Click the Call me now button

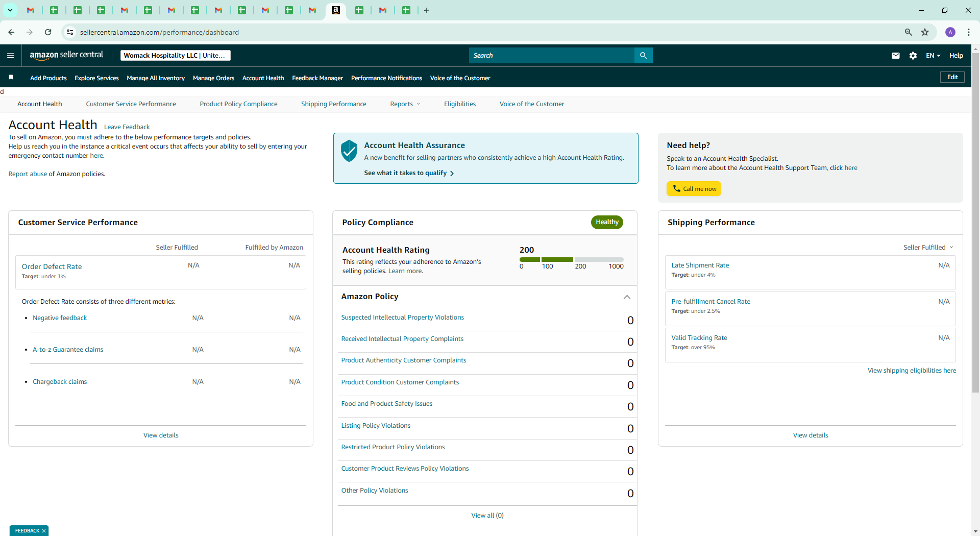coord(694,189)
